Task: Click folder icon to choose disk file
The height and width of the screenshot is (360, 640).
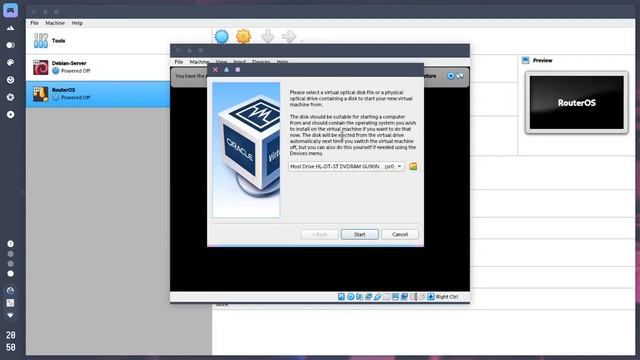Action: 413,167
